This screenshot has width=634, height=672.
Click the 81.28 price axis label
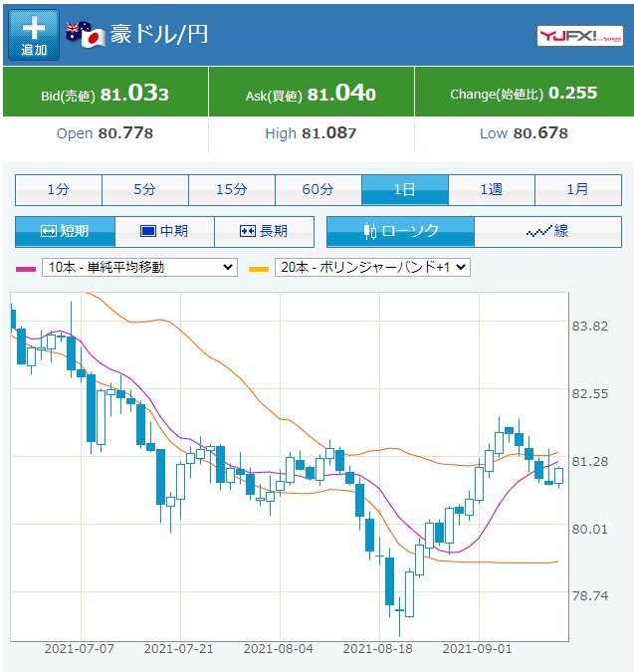click(590, 462)
